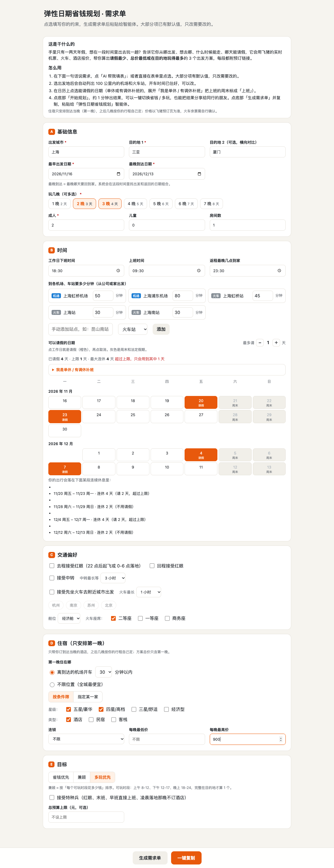Screen dimensions: 334x868
Task: Click the 火车 badge for 上海站
Action: click(56, 313)
